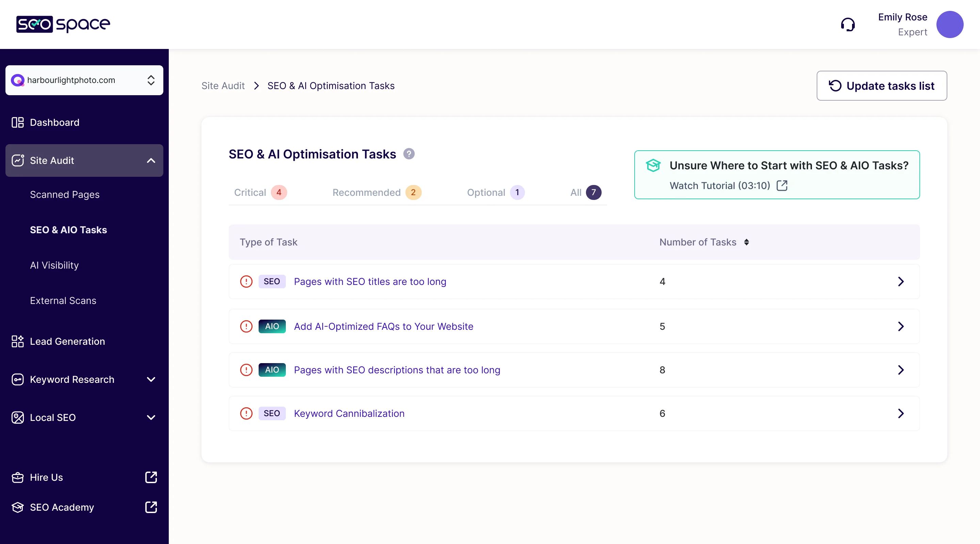Screen dimensions: 980x544
Task: Click the Watch Tutorial external link icon
Action: pos(782,186)
